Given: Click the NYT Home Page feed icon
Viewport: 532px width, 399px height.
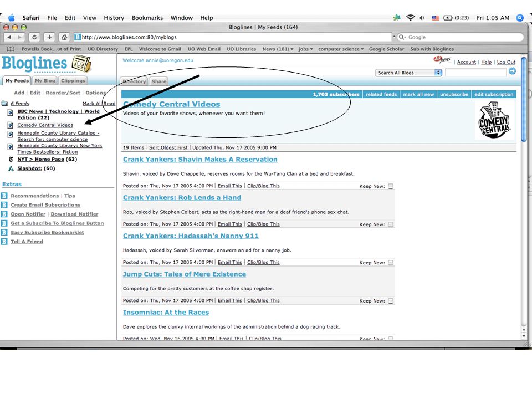Looking at the screenshot, I should click(11, 159).
